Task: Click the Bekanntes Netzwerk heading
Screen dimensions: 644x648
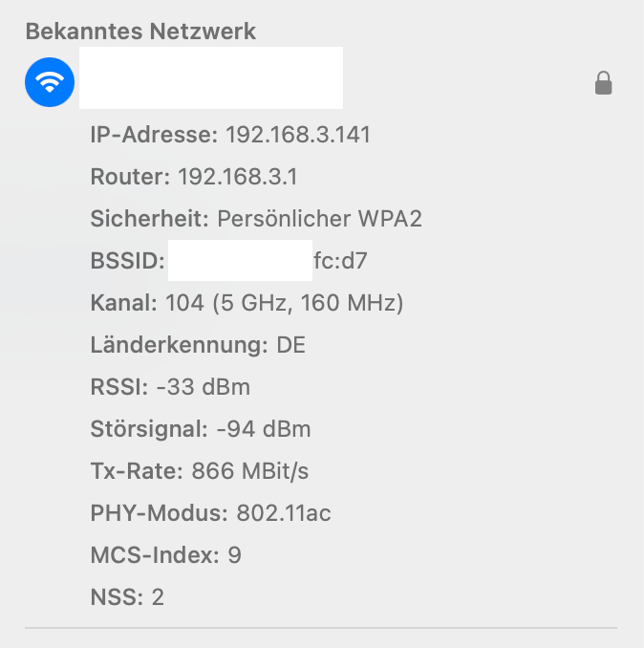Action: click(140, 31)
